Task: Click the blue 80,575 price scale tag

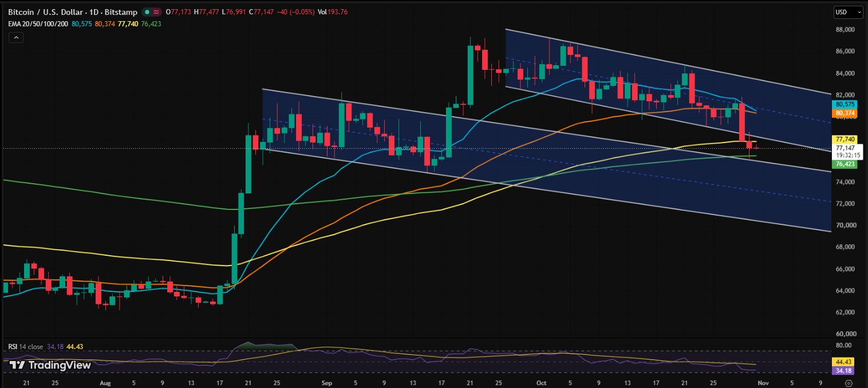Action: click(x=845, y=105)
